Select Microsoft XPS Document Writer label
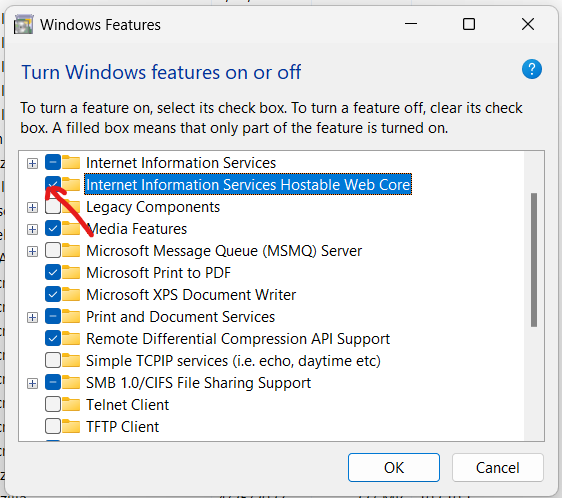This screenshot has width=562, height=498. point(191,295)
